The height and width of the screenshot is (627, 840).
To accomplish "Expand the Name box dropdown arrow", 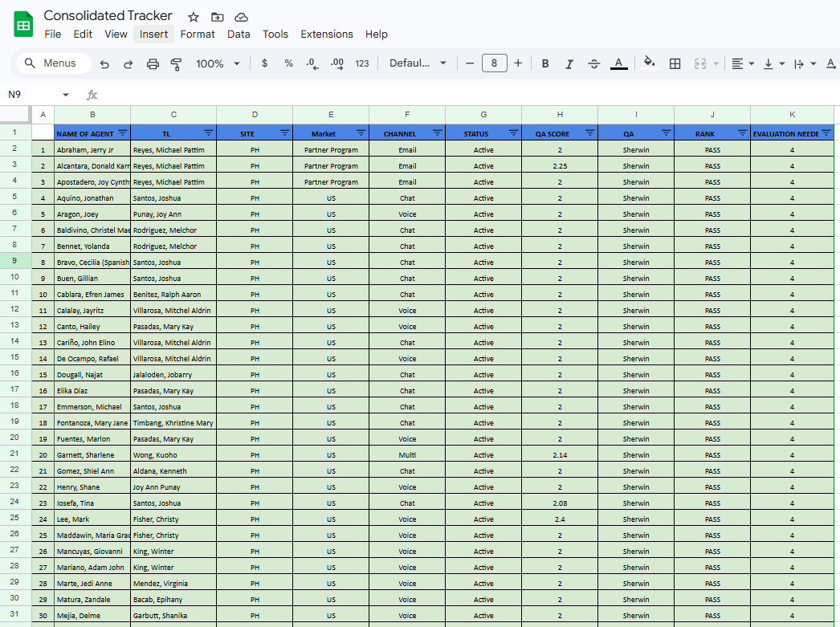I will (66, 95).
